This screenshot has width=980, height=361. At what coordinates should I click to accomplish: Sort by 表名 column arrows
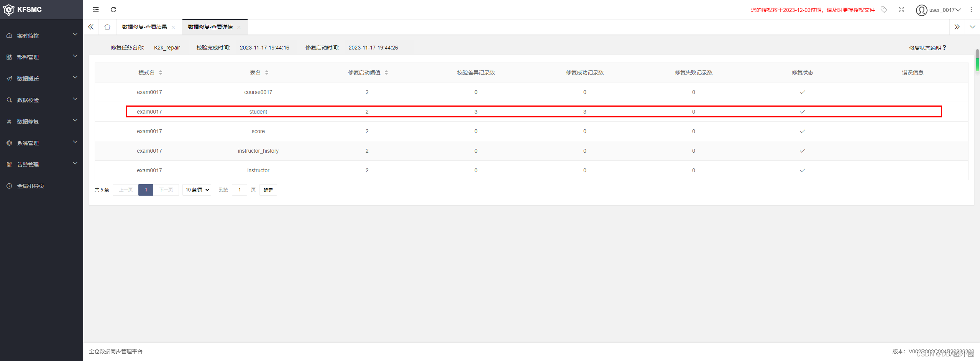(x=267, y=73)
